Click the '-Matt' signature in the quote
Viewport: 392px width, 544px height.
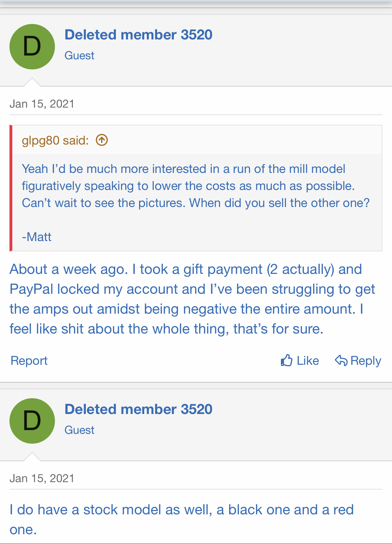tap(37, 237)
